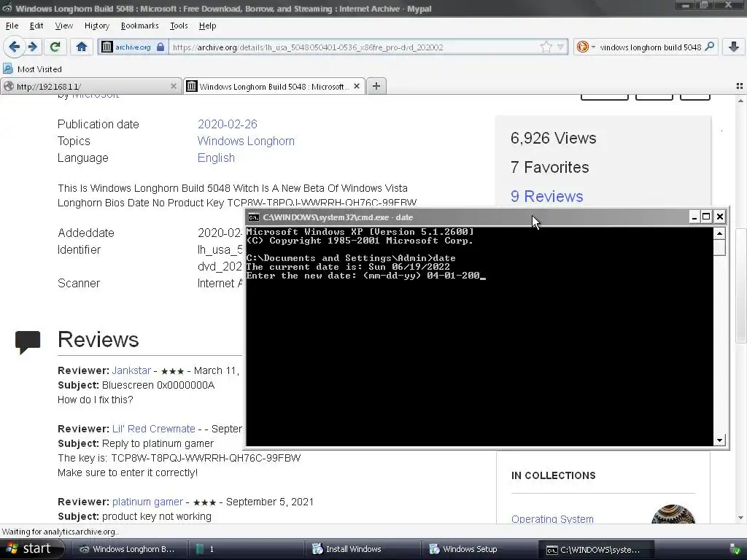Click the archive.org site identity icon
Screen dimensions: 747x560
pos(107,47)
